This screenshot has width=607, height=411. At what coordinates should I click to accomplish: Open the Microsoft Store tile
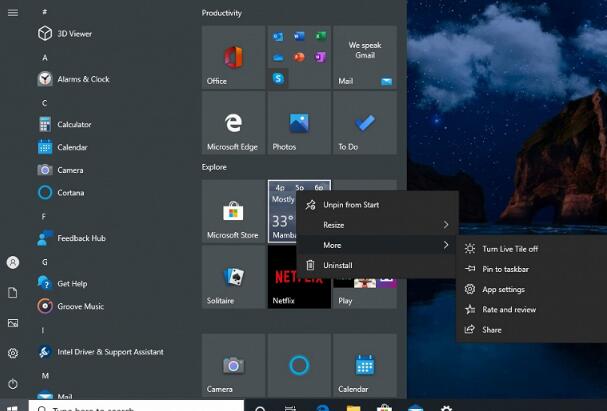[x=233, y=212]
